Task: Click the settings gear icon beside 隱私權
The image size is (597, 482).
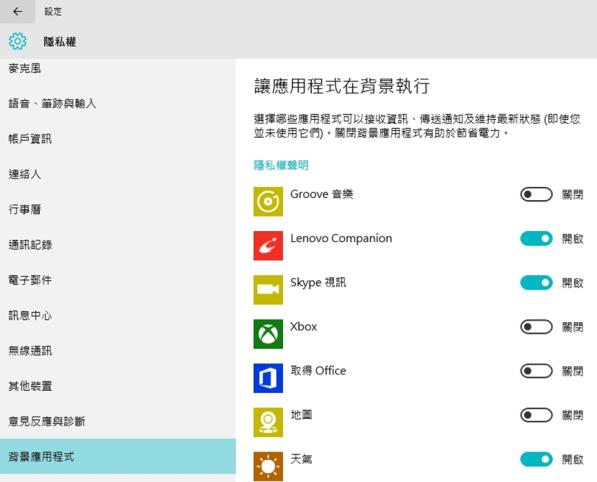Action: 18,41
